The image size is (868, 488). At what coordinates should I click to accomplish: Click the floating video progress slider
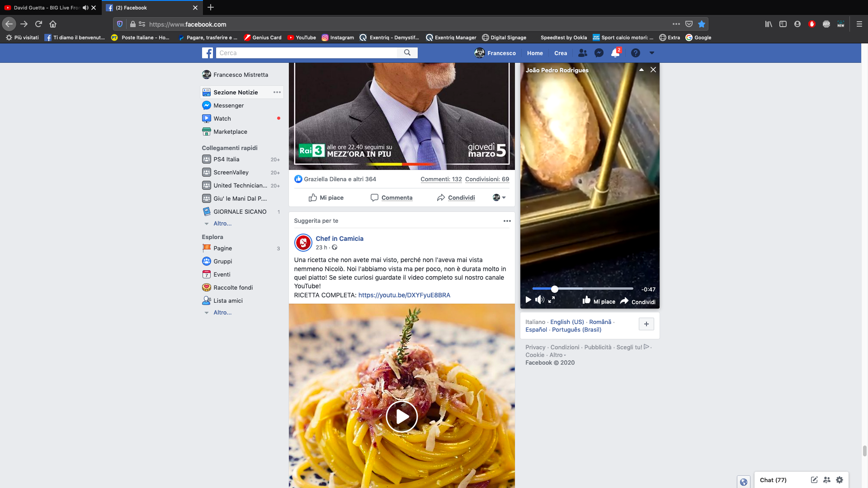point(582,289)
